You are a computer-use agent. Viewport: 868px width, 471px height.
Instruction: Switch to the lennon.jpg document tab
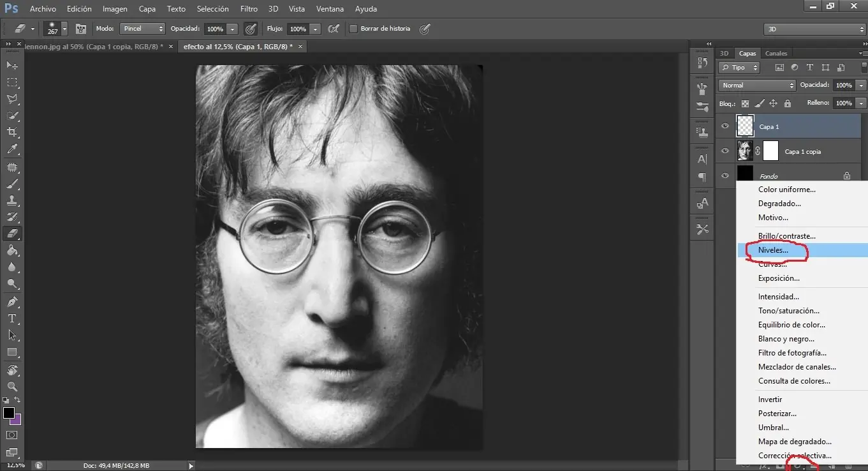coord(93,47)
